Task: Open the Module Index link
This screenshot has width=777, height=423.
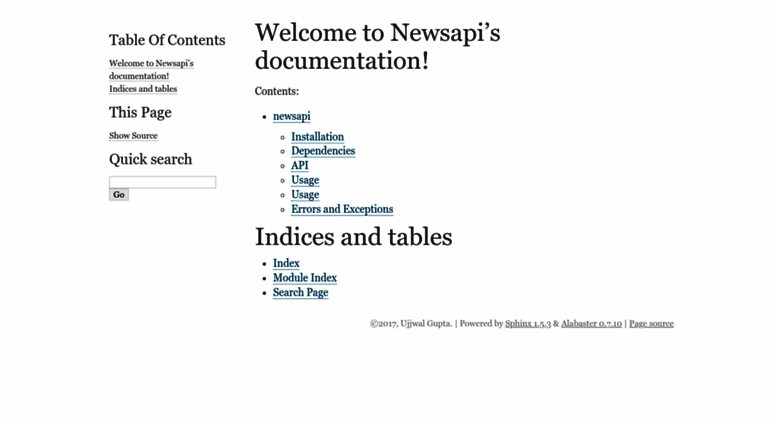Action: 305,278
